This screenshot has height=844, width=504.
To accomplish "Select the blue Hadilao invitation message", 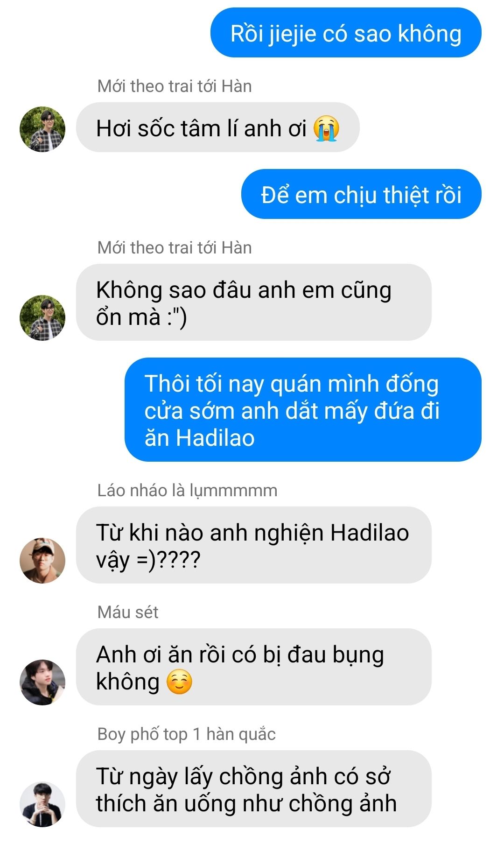I will (x=303, y=409).
